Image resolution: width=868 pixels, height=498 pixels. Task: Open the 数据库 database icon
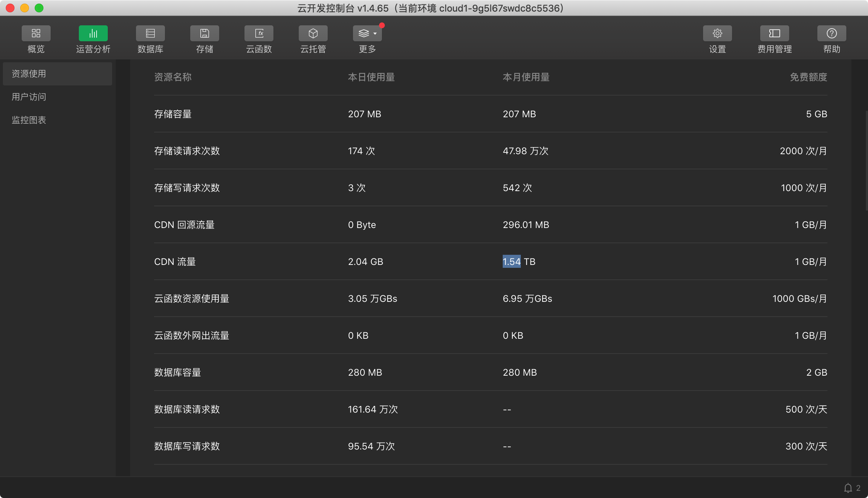click(x=150, y=34)
